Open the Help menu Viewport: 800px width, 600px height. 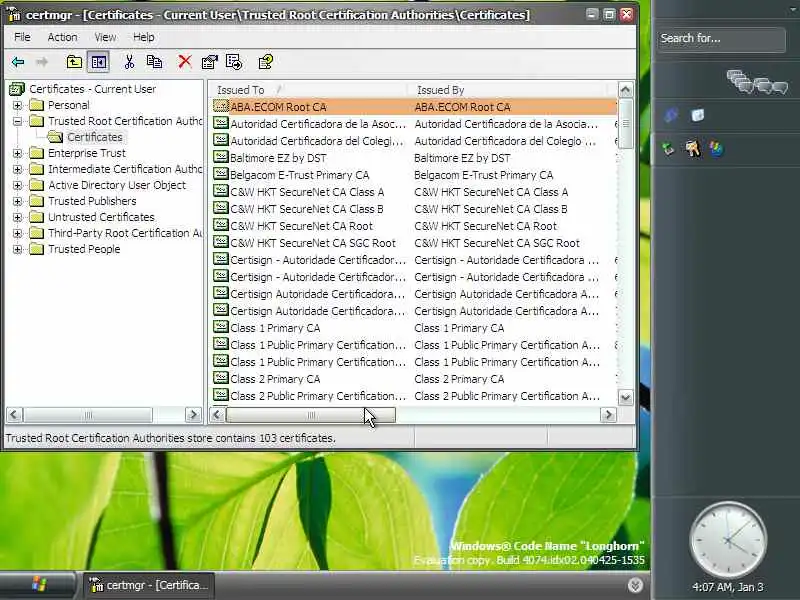pyautogui.click(x=143, y=37)
